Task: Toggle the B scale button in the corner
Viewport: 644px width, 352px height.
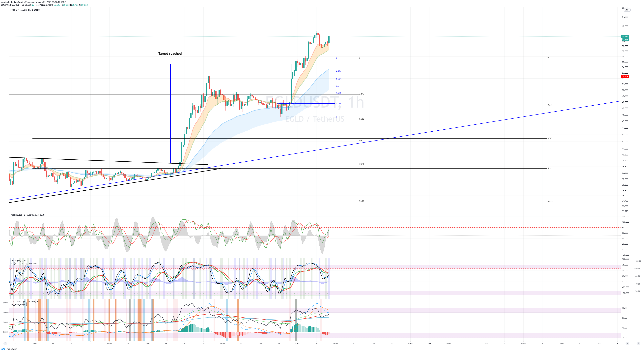Action: pos(638,344)
